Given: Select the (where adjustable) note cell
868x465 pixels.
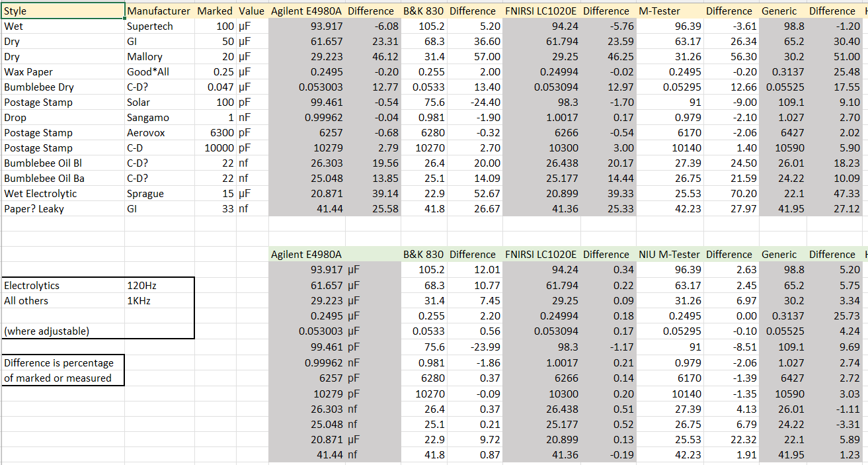Looking at the screenshot, I should click(x=63, y=331).
